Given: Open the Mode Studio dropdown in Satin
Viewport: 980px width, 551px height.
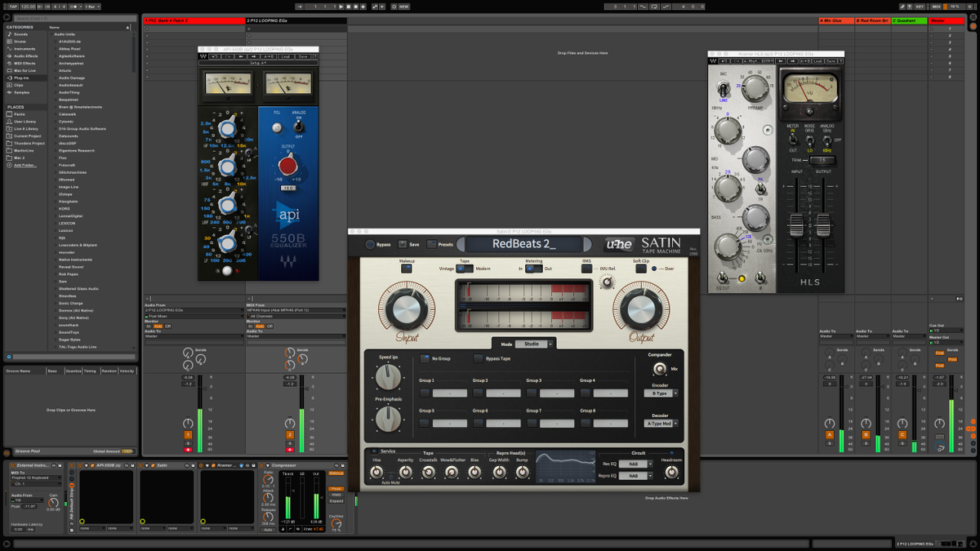Looking at the screenshot, I should click(x=535, y=344).
